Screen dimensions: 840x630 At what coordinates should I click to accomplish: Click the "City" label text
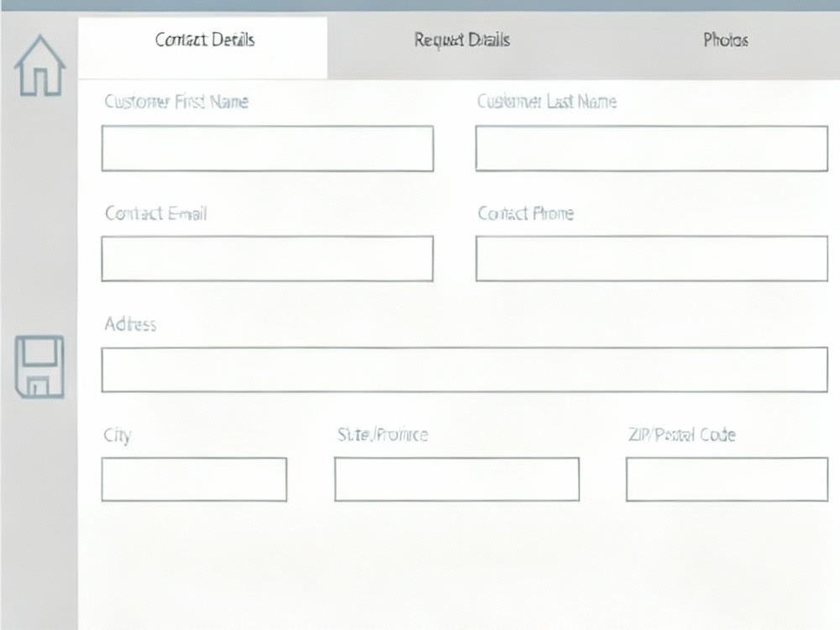click(x=118, y=435)
